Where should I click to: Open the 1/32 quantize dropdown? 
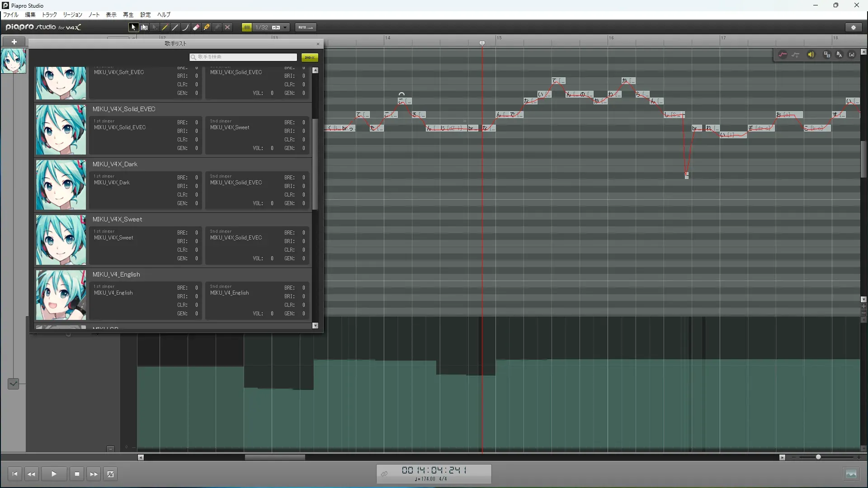point(285,28)
